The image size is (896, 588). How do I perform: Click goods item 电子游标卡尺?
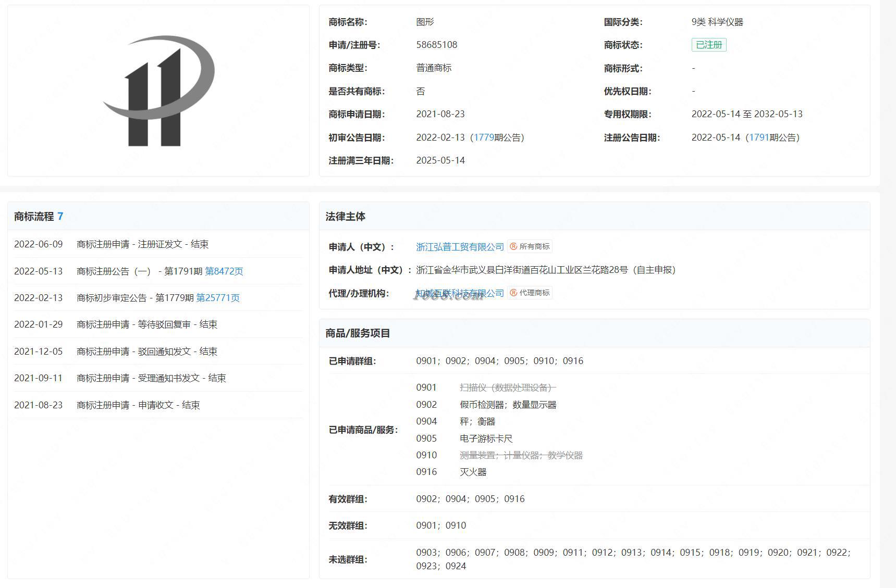click(486, 439)
